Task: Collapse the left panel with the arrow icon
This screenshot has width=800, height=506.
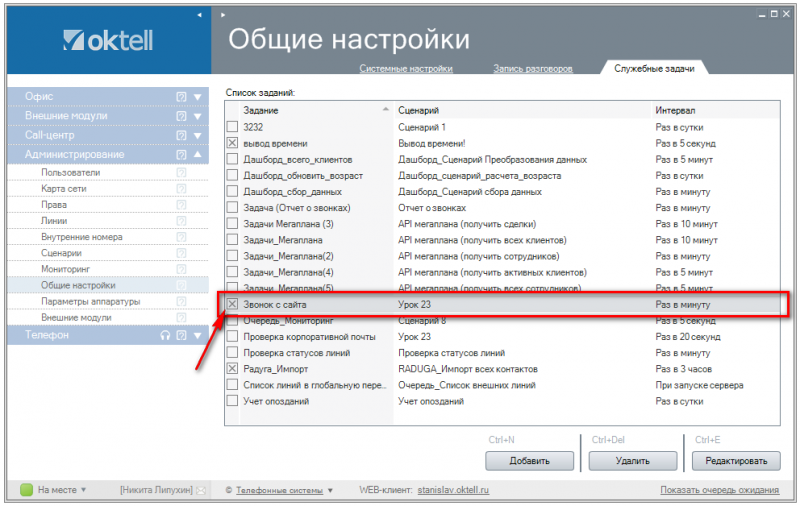Action: pos(199,15)
